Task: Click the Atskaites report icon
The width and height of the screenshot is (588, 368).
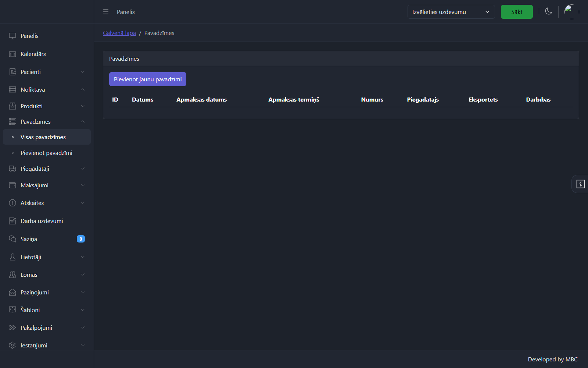Action: pyautogui.click(x=12, y=203)
